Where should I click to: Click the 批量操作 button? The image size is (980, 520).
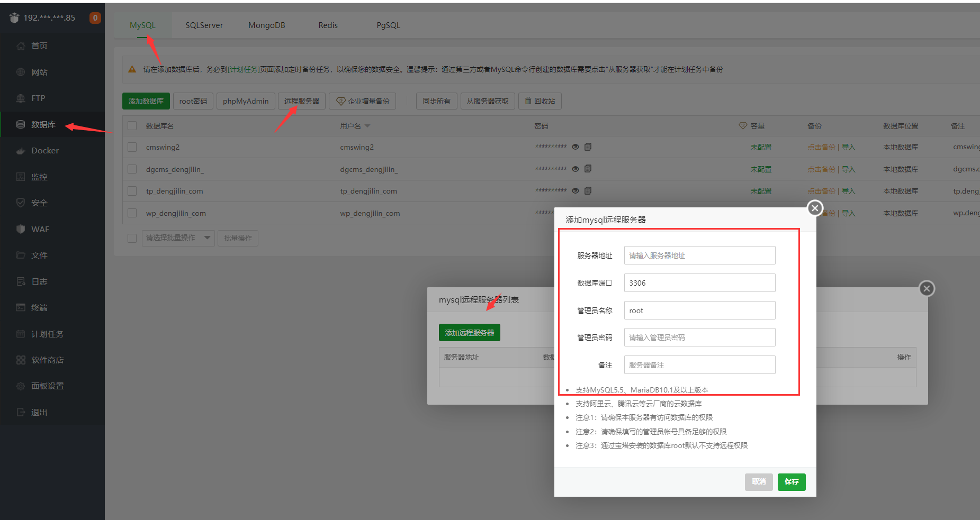click(x=238, y=238)
